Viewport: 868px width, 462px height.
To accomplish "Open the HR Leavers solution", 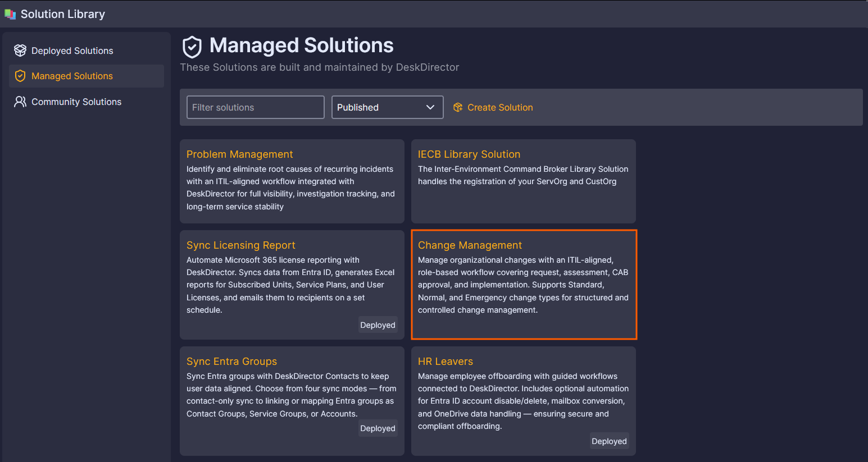I will pos(446,362).
